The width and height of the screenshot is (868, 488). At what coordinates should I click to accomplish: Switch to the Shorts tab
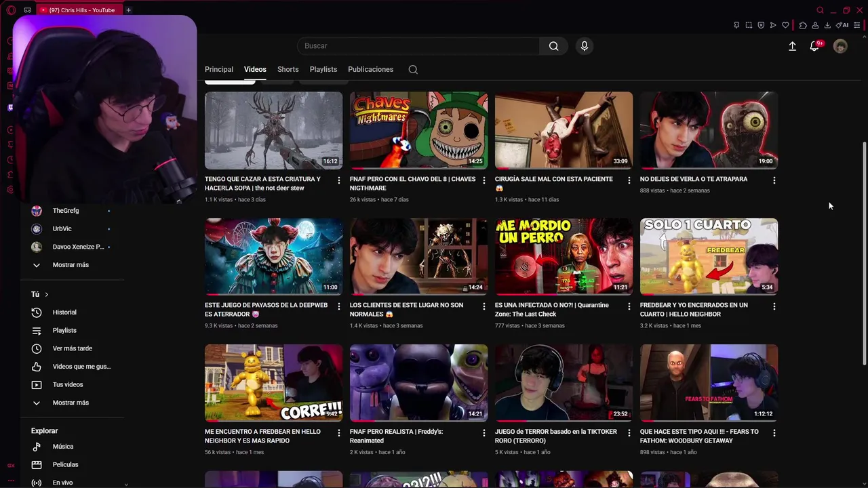point(288,69)
